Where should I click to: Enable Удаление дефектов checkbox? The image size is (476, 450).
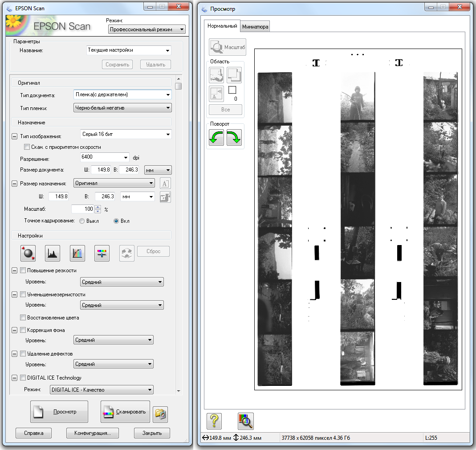click(23, 353)
